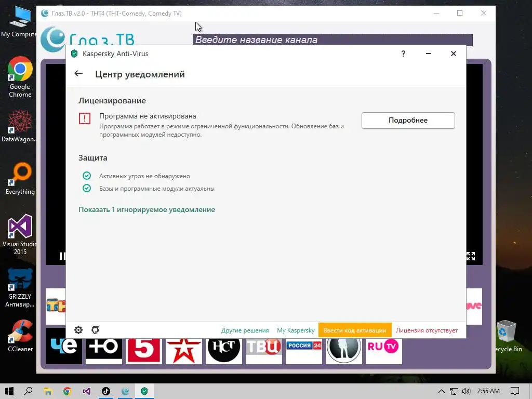Open the notification center tray icon

515,391
